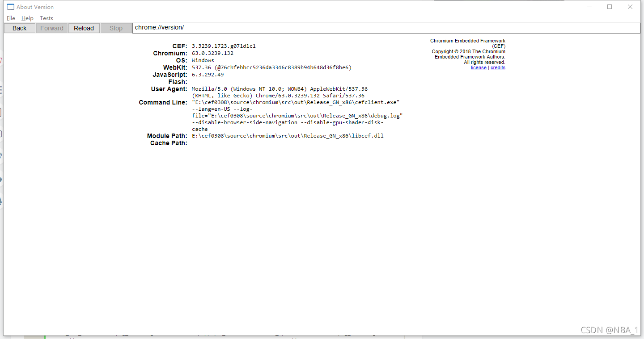Click the --disable-browser-side-navigation flag text

pos(245,122)
